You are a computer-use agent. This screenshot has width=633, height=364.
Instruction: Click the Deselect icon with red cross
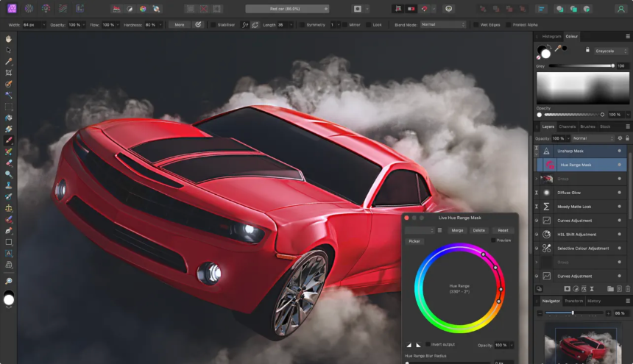coord(204,9)
